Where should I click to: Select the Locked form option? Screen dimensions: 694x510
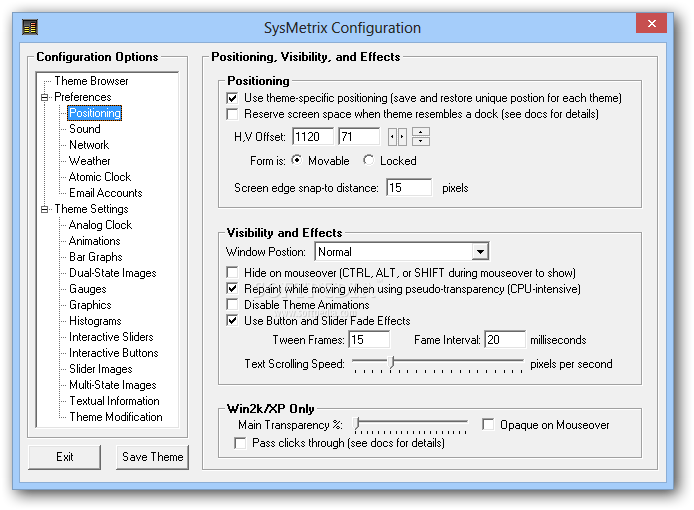[x=368, y=160]
